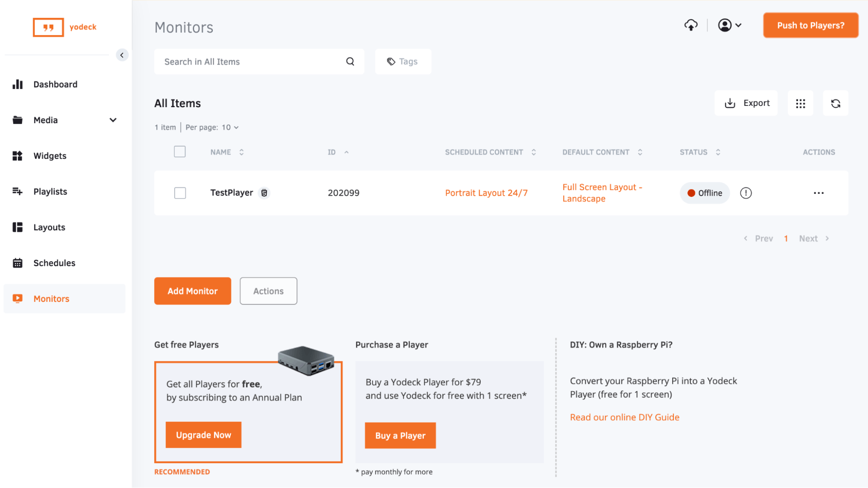Click the cloud upload icon
This screenshot has height=488, width=868.
(x=691, y=25)
